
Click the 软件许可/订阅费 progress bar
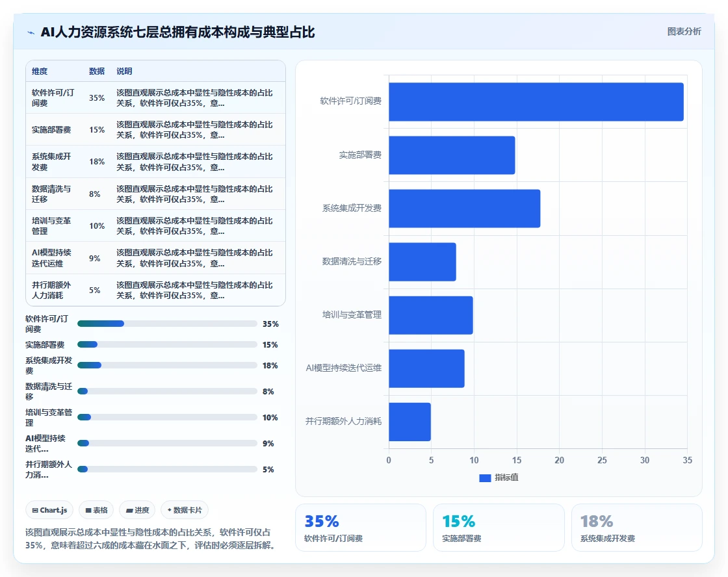point(167,324)
